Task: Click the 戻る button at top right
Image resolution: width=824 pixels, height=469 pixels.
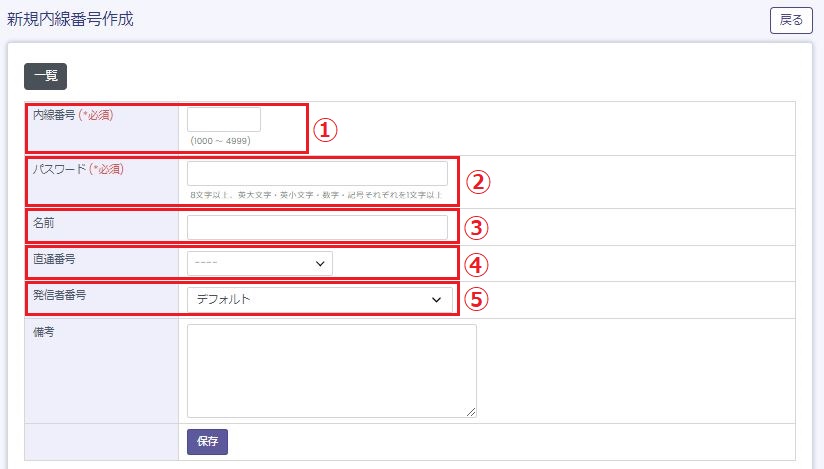Action: (790, 20)
